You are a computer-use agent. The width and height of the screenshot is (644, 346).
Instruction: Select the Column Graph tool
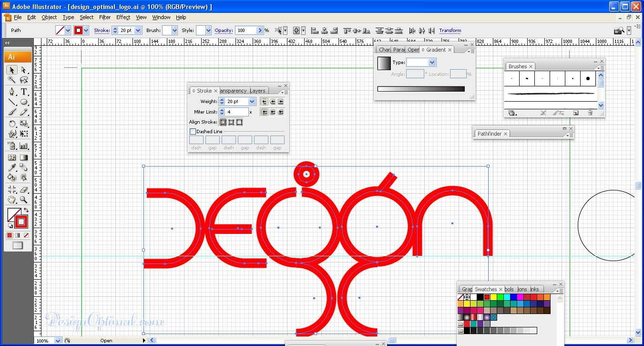click(23, 146)
